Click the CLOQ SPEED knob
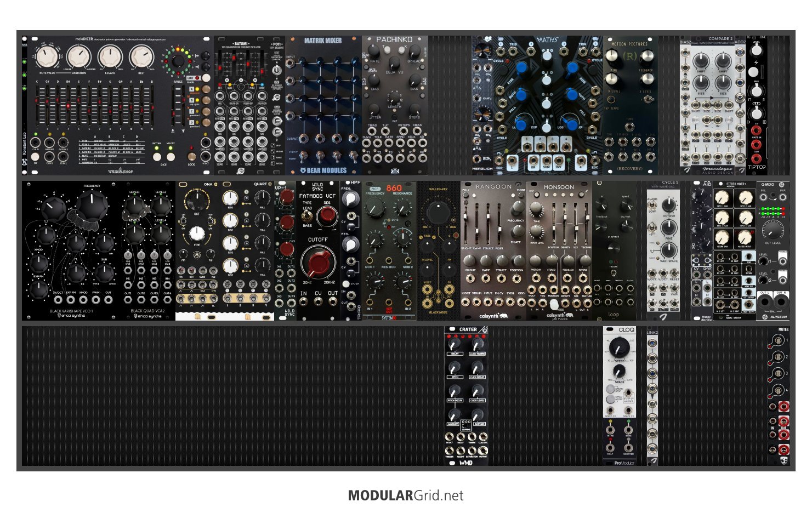 [619, 347]
